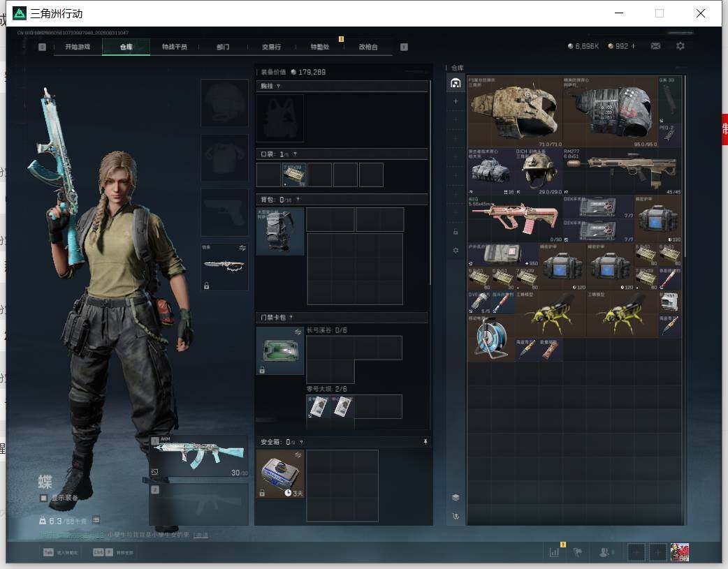Select the energy bar item in last row
Image resolution: width=728 pixels, height=569 pixels.
tap(551, 350)
